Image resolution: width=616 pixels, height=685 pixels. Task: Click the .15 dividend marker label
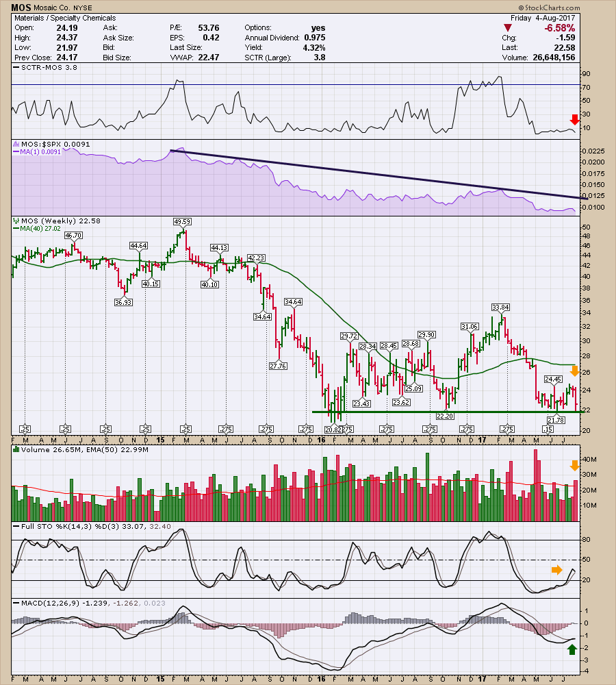548,429
